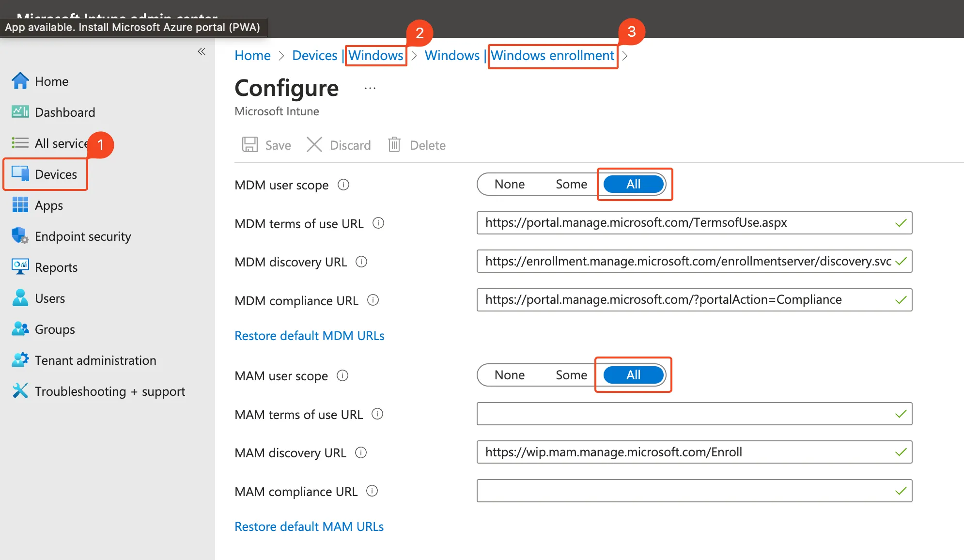
Task: Click info icon next to MDM user scope
Action: (343, 185)
